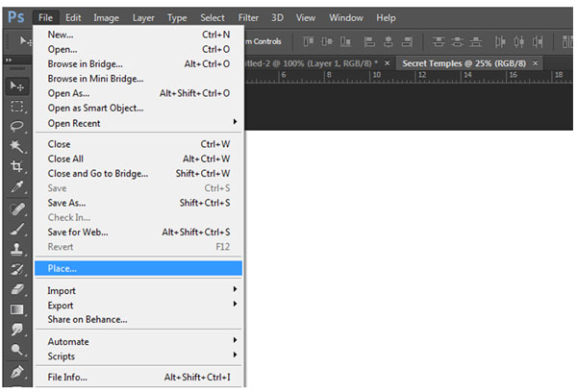Expand the toolbox double-arrow handle
Screen dimensions: 577x392
[x=9, y=60]
